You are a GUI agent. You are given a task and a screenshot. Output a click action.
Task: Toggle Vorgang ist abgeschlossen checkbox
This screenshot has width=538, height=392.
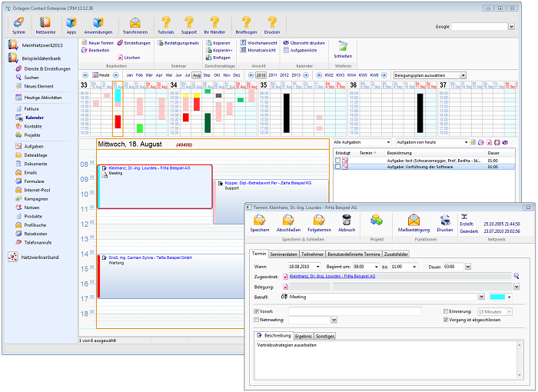446,320
